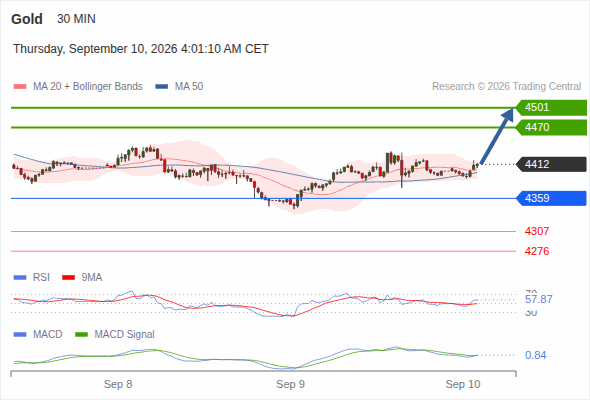
Task: Click the 30 MIN timeframe label
Action: point(76,19)
